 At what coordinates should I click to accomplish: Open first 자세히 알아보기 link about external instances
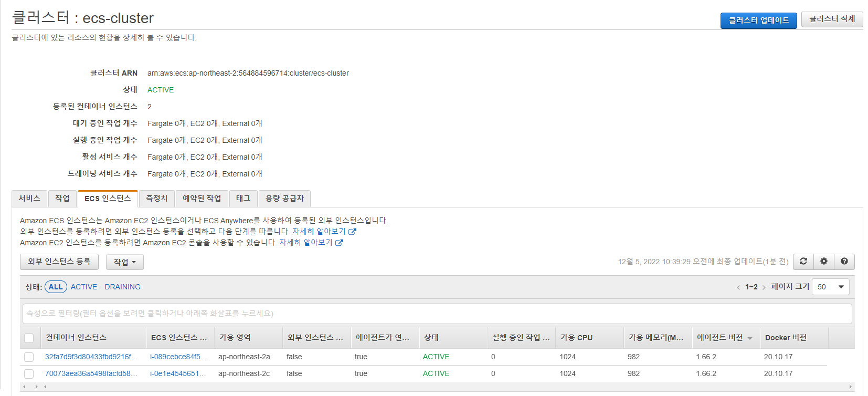coord(319,232)
